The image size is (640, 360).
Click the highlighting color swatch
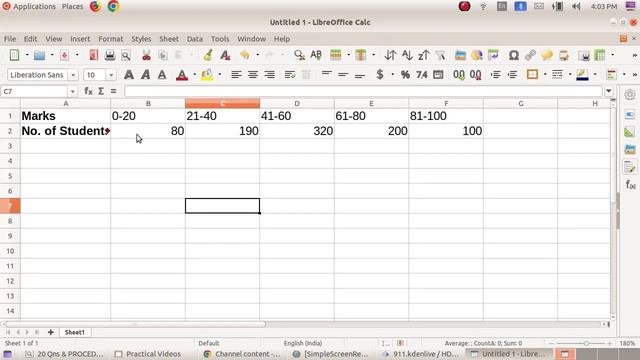[207, 75]
